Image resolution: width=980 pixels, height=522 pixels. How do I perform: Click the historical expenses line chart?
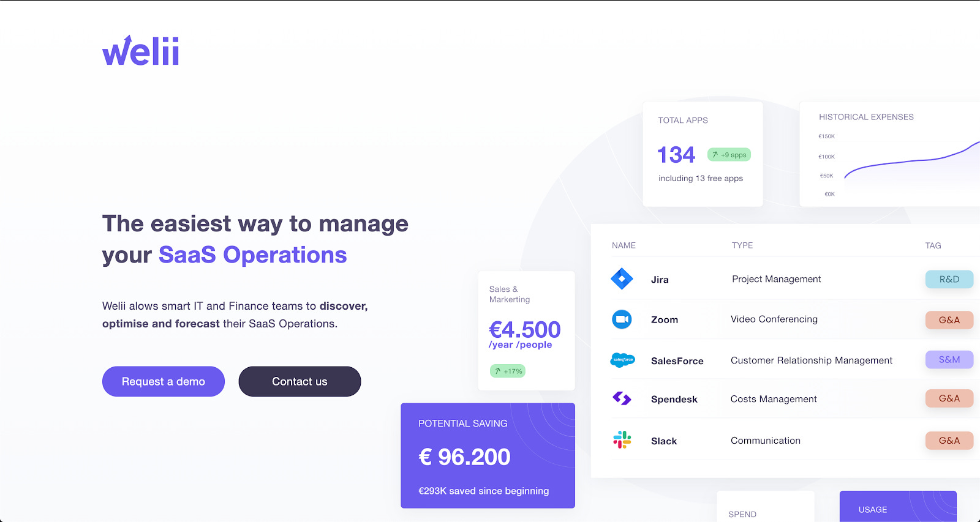tap(912, 160)
